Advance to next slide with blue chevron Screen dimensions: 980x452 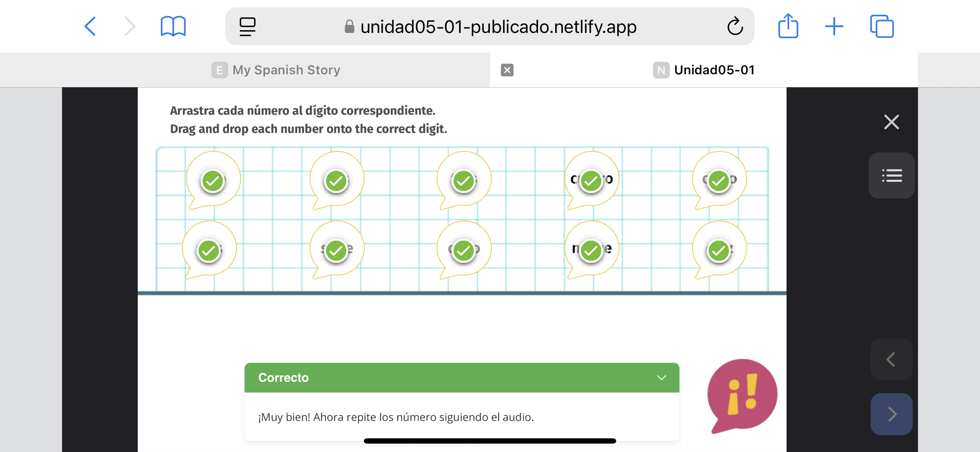891,414
